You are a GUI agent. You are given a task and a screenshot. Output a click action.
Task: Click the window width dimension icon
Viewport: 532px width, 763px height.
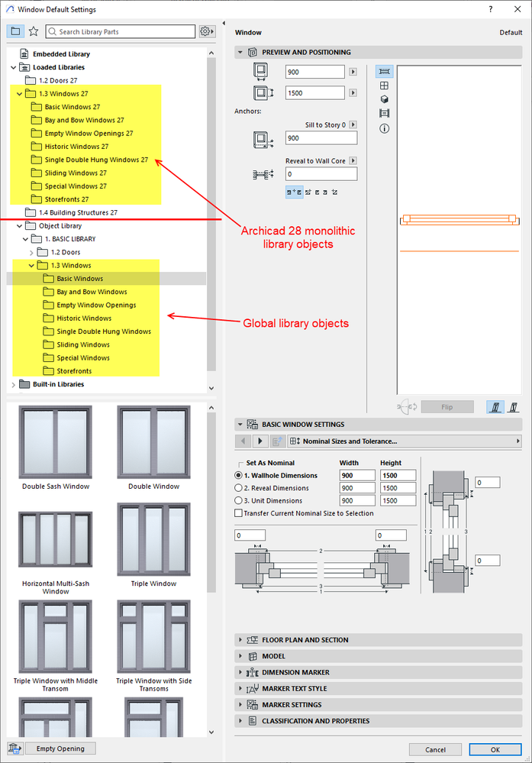[261, 71]
